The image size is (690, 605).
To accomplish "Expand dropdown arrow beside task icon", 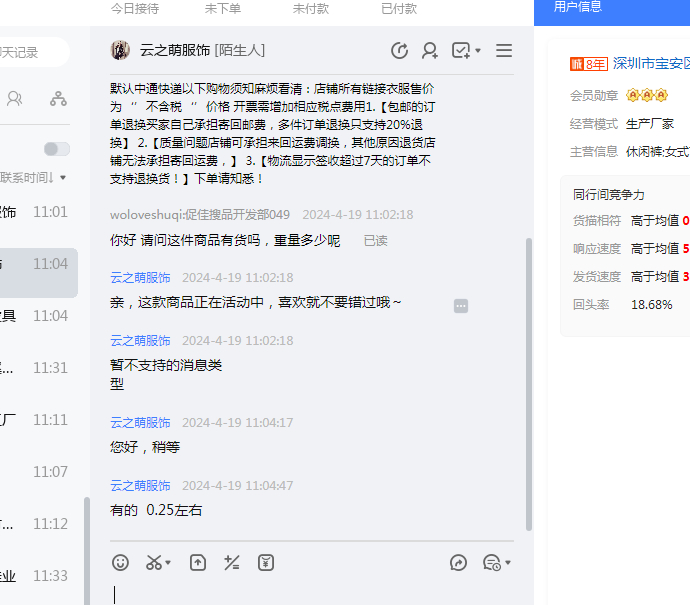I will pyautogui.click(x=478, y=51).
